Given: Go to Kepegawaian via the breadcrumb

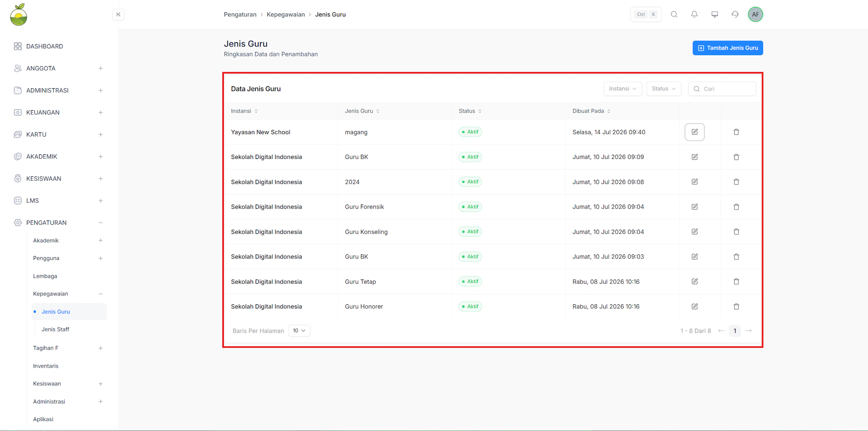Looking at the screenshot, I should pos(286,14).
